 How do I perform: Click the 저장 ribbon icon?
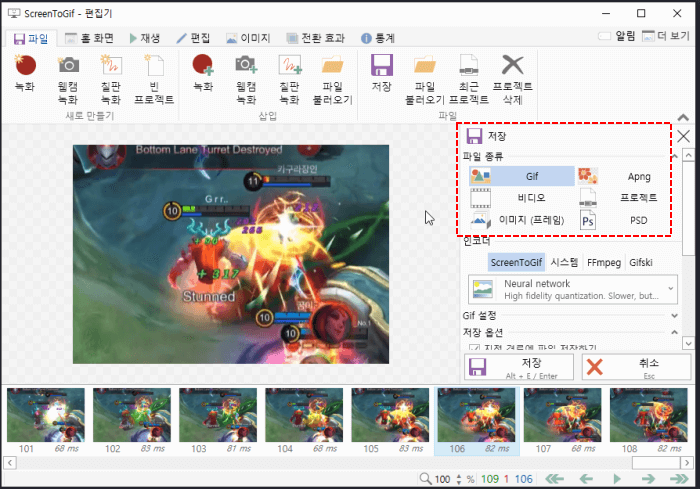pos(382,73)
